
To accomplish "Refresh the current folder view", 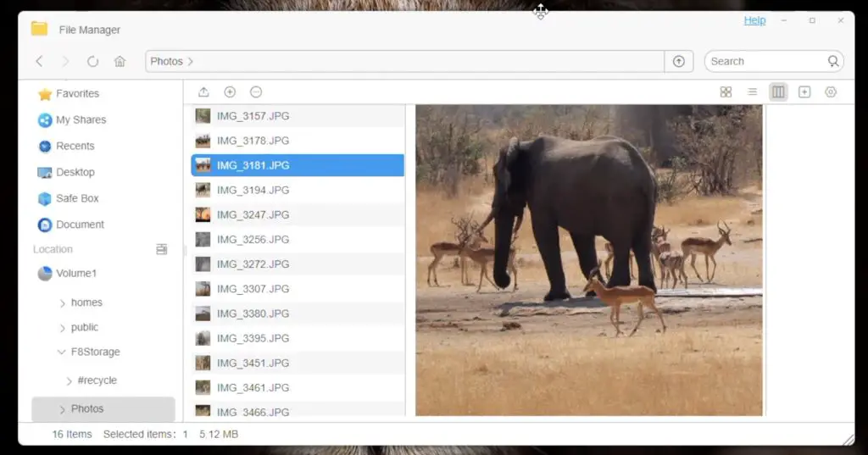I will [92, 61].
